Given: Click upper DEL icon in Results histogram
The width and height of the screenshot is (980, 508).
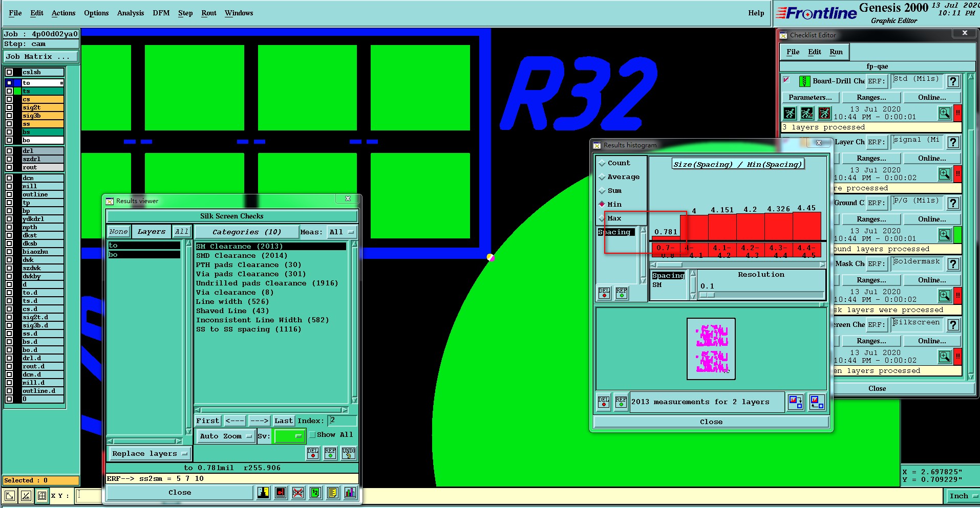Looking at the screenshot, I should click(x=604, y=293).
